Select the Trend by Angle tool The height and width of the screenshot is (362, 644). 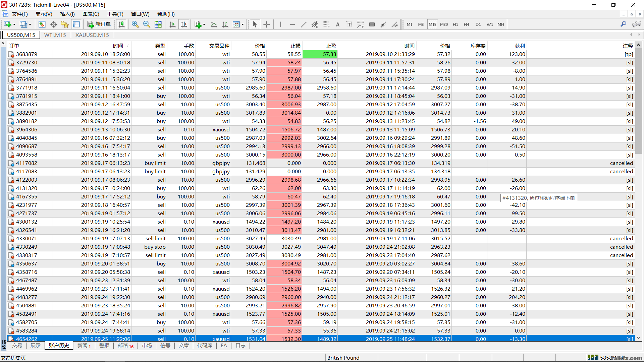(395, 24)
